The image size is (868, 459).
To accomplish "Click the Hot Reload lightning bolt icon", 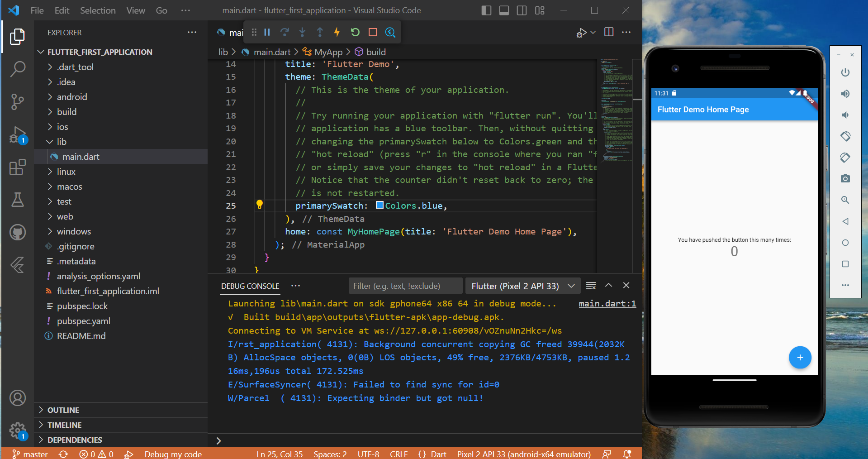I will (337, 32).
